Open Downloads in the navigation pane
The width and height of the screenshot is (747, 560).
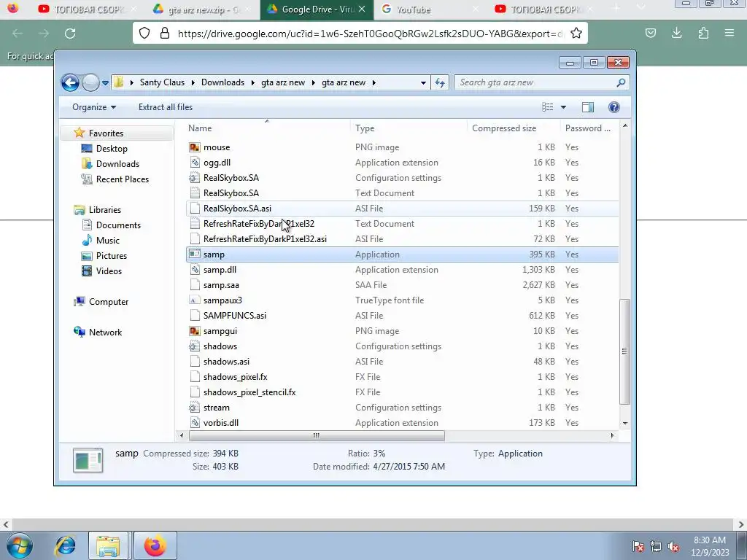117,164
